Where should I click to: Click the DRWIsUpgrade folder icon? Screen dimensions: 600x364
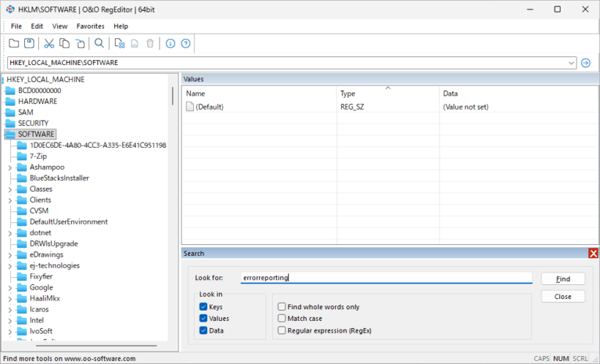click(x=22, y=243)
